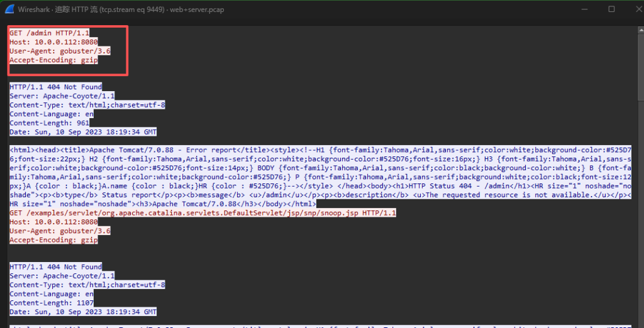Click the first Content-Language: en header
This screenshot has width=644, height=328.
click(51, 114)
